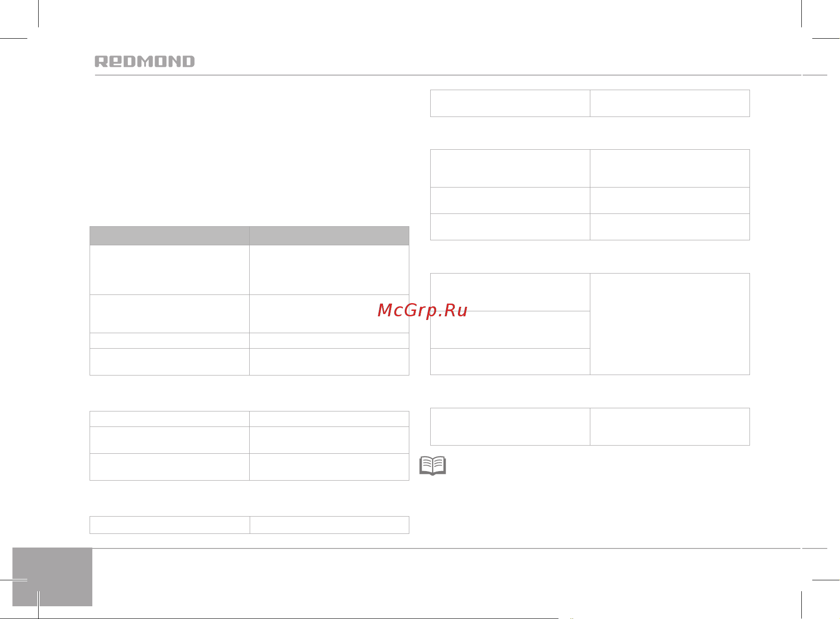Select the left gray shaded table header cell
This screenshot has width=840, height=619.
coord(170,236)
